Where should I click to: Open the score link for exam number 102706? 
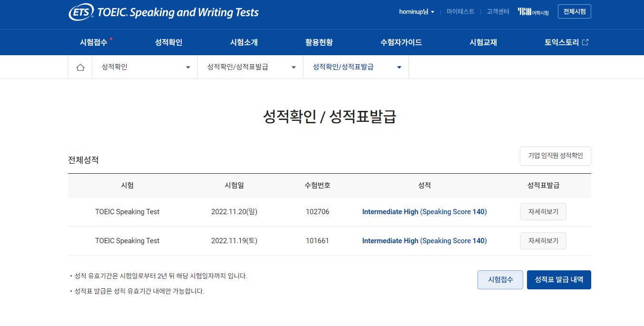point(424,212)
